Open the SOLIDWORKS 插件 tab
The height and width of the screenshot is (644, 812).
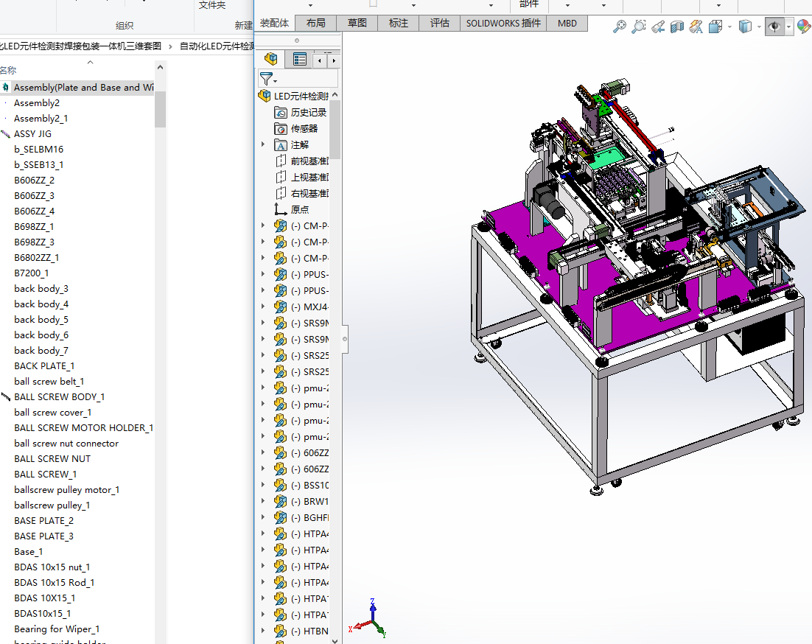503,23
